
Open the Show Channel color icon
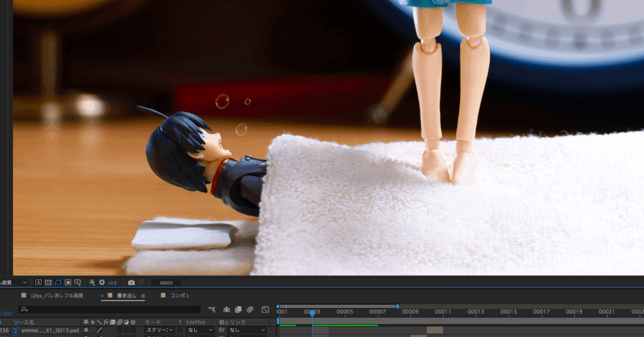(92, 282)
